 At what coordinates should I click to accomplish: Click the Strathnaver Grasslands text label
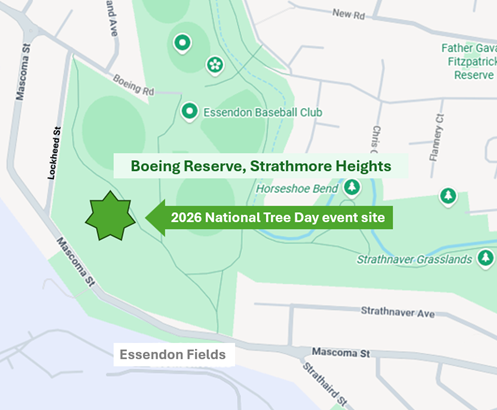tap(414, 259)
